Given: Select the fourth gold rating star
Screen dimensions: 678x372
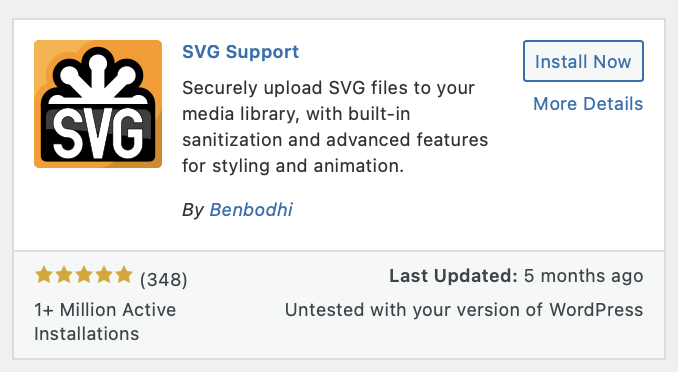Looking at the screenshot, I should click(104, 275).
